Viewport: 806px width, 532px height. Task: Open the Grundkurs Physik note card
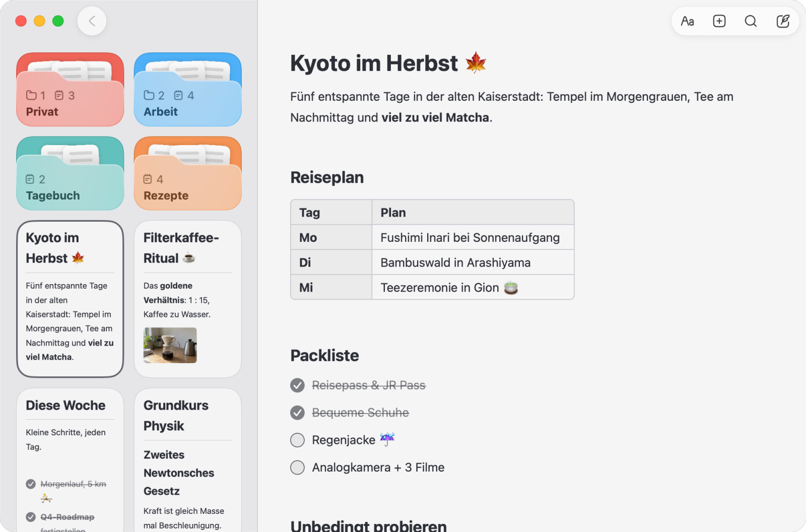click(188, 460)
